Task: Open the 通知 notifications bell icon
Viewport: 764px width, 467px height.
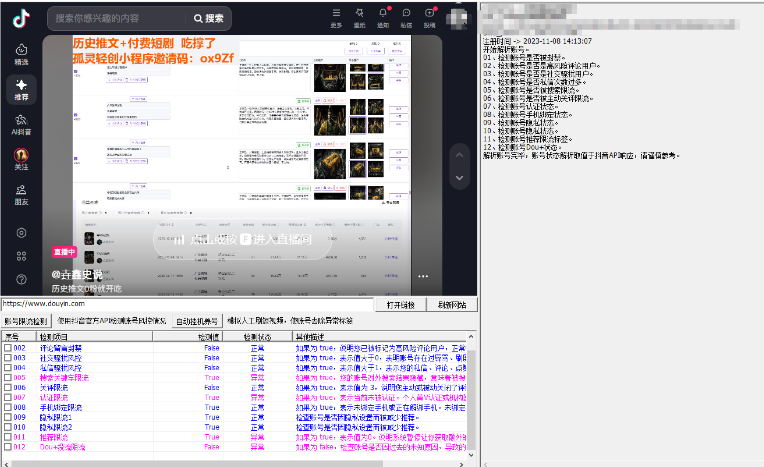Action: click(x=383, y=16)
